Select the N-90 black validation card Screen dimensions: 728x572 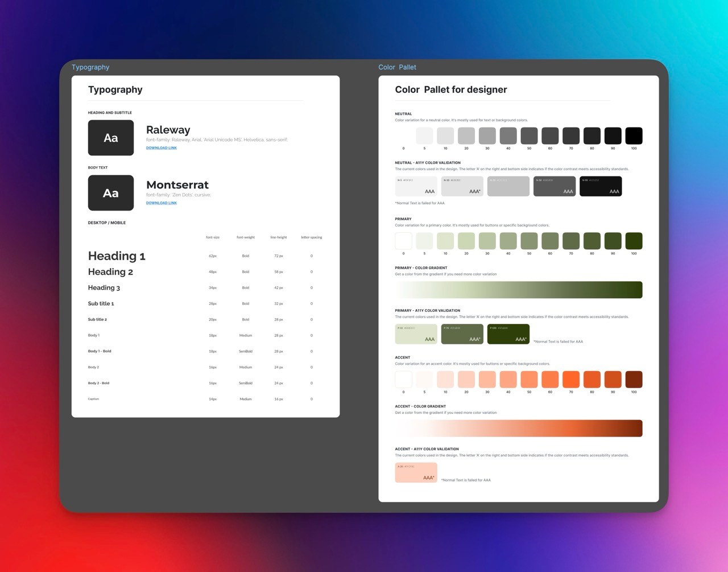coord(601,186)
